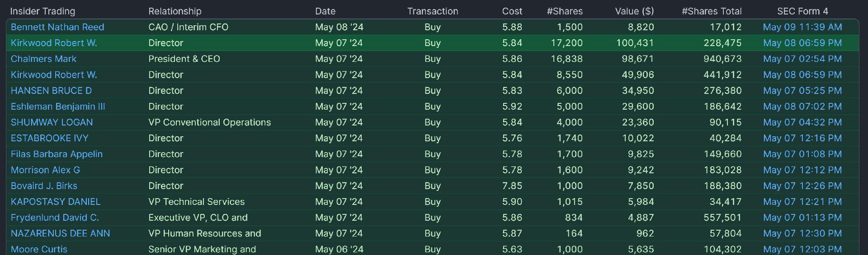Image resolution: width=868 pixels, height=255 pixels.
Task: Open Frydenlund David C. profile link
Action: tap(55, 218)
